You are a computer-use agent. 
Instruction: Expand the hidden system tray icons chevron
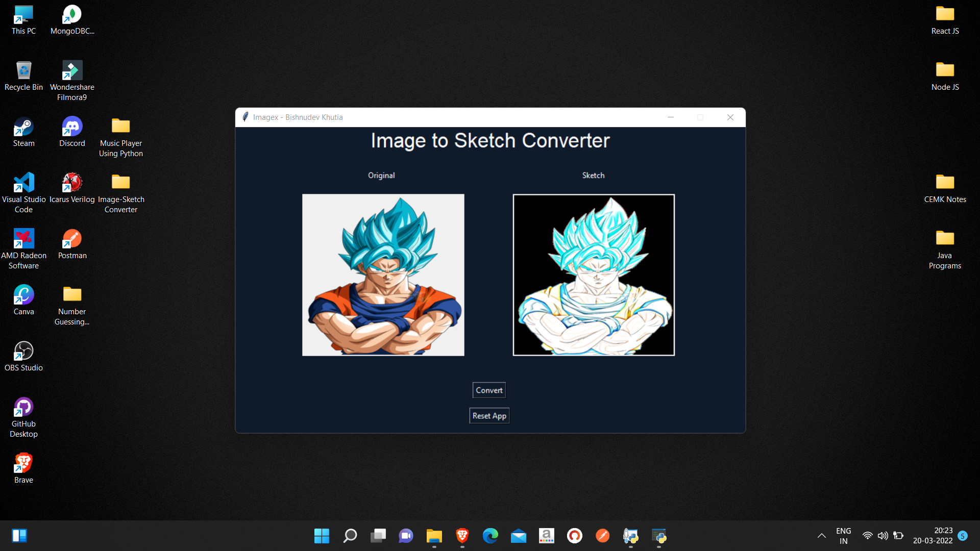(821, 536)
